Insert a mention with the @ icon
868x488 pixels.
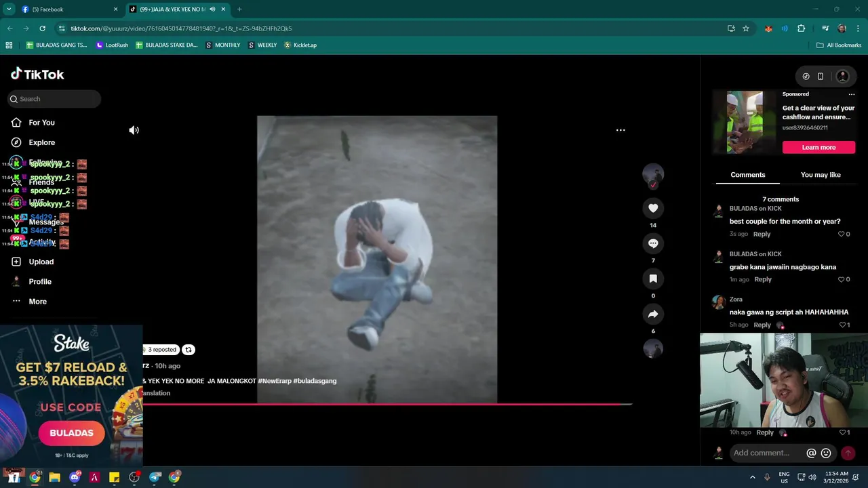pos(811,453)
